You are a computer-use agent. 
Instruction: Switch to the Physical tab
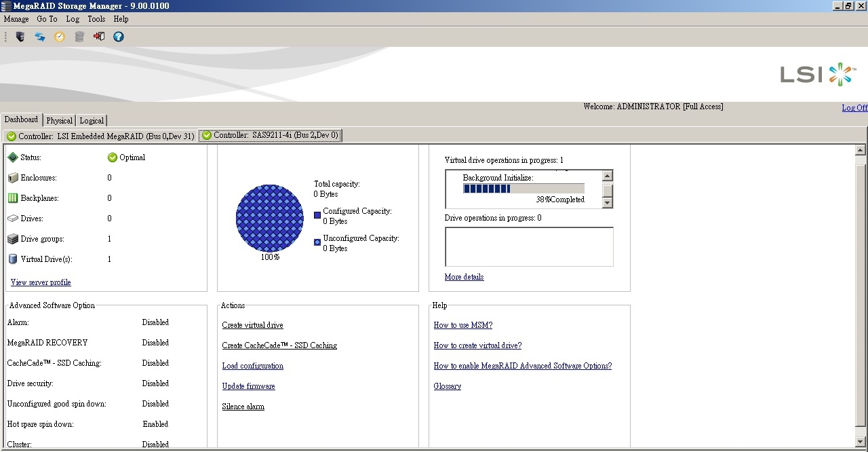(59, 120)
